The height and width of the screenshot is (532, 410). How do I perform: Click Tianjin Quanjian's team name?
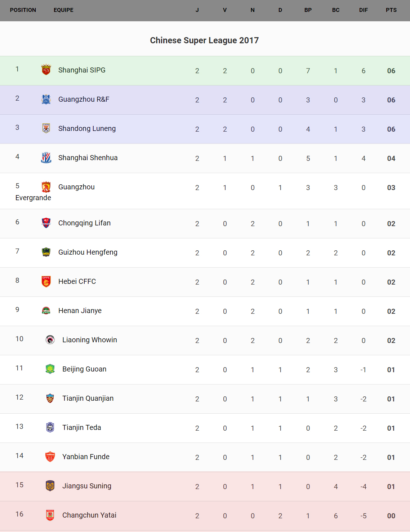[88, 398]
